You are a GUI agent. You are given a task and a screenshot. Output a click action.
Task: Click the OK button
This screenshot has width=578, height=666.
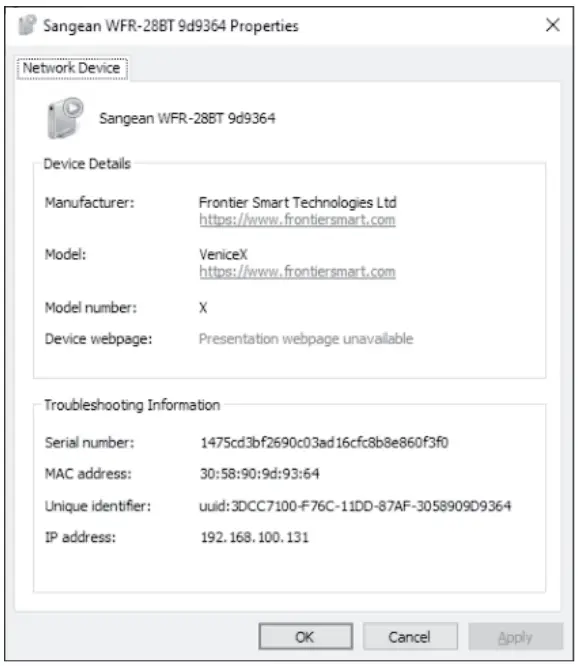305,636
